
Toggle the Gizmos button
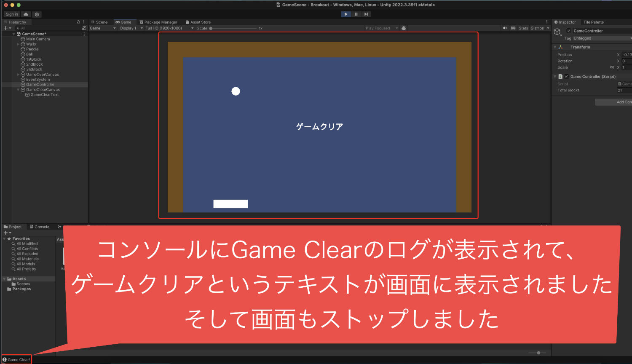(x=537, y=28)
